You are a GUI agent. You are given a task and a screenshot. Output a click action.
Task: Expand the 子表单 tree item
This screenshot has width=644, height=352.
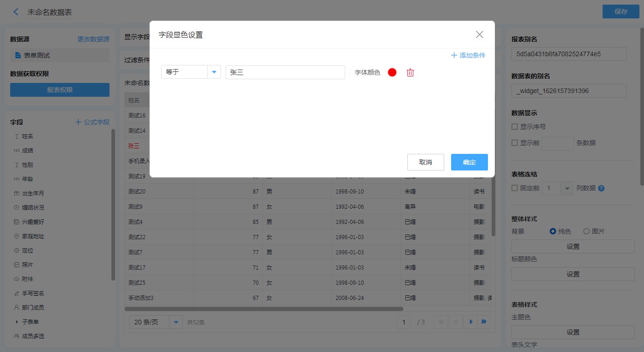(x=17, y=322)
